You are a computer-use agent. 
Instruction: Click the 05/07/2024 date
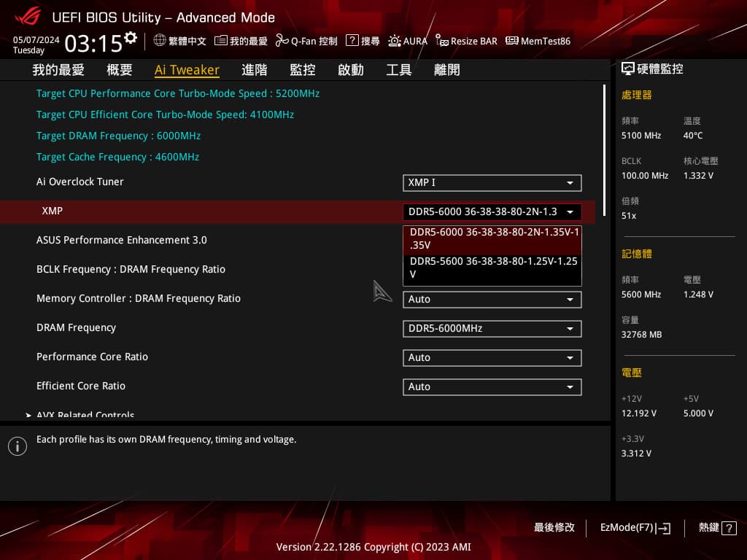(36, 39)
